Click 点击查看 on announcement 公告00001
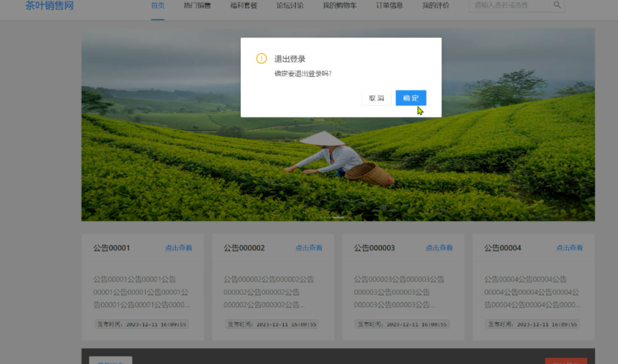618x364 pixels. click(x=179, y=248)
